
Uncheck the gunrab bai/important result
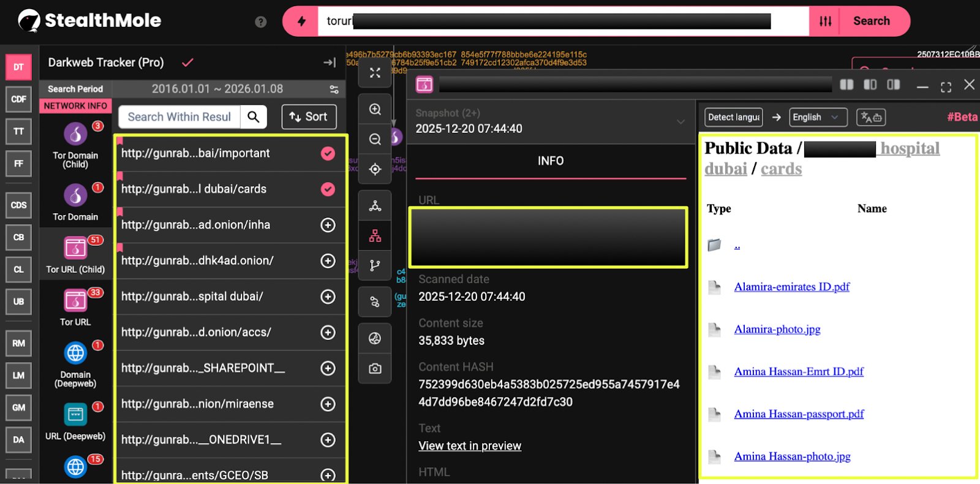pyautogui.click(x=328, y=153)
